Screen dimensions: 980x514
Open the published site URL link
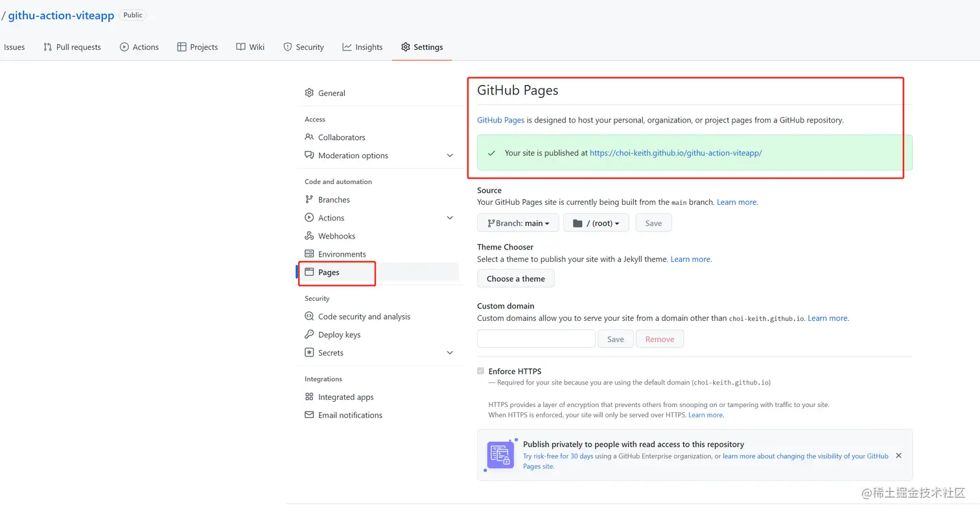[x=675, y=153]
